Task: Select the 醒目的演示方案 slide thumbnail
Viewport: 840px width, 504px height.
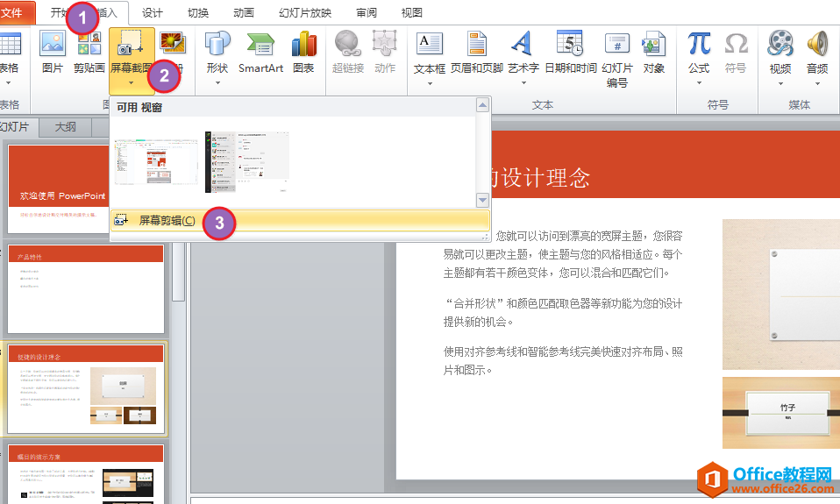Action: point(86,474)
